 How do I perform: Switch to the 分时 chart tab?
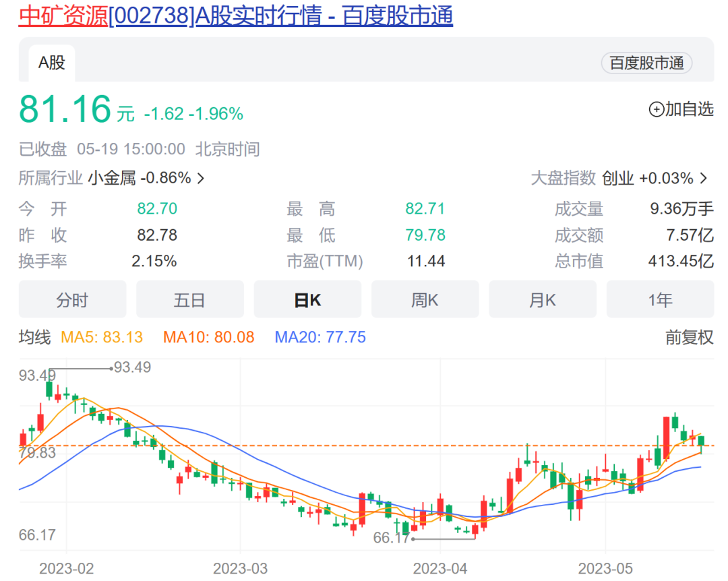click(x=72, y=299)
